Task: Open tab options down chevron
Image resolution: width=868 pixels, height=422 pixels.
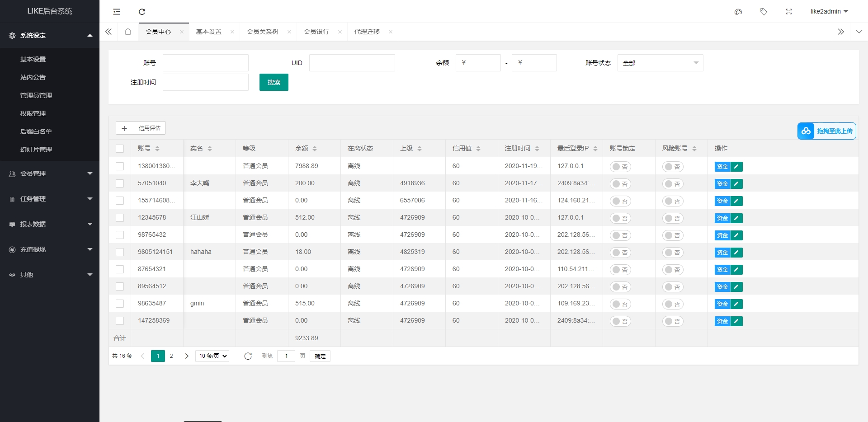Action: (x=859, y=32)
